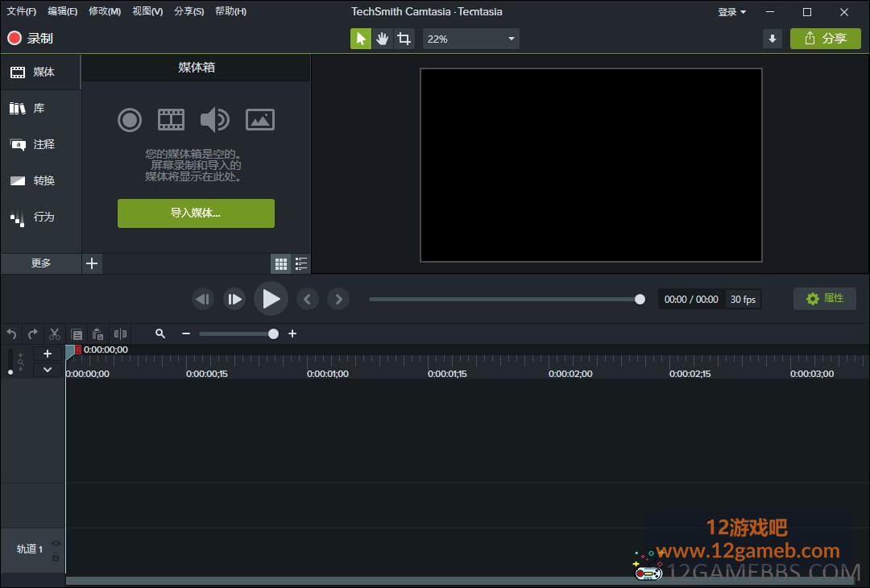This screenshot has height=588, width=870.
Task: Click timeline ruler at 0:00:01;00
Action: tap(327, 374)
